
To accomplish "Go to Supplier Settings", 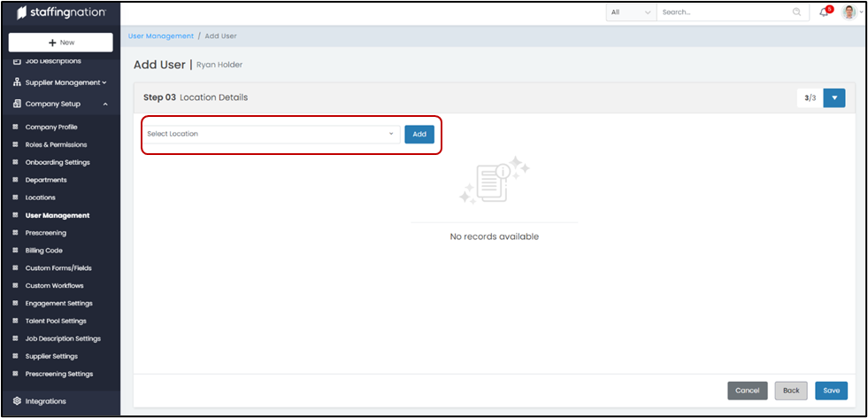I will pos(51,357).
